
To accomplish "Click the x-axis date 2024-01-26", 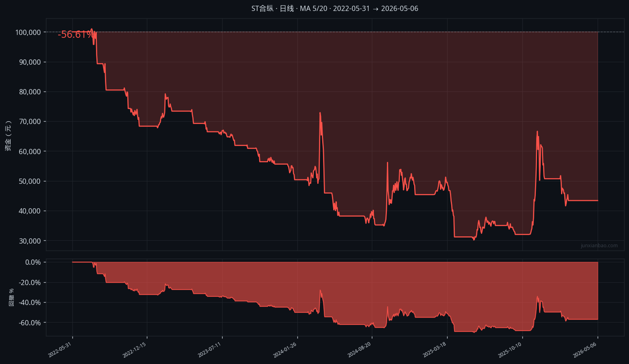I will [x=285, y=350].
